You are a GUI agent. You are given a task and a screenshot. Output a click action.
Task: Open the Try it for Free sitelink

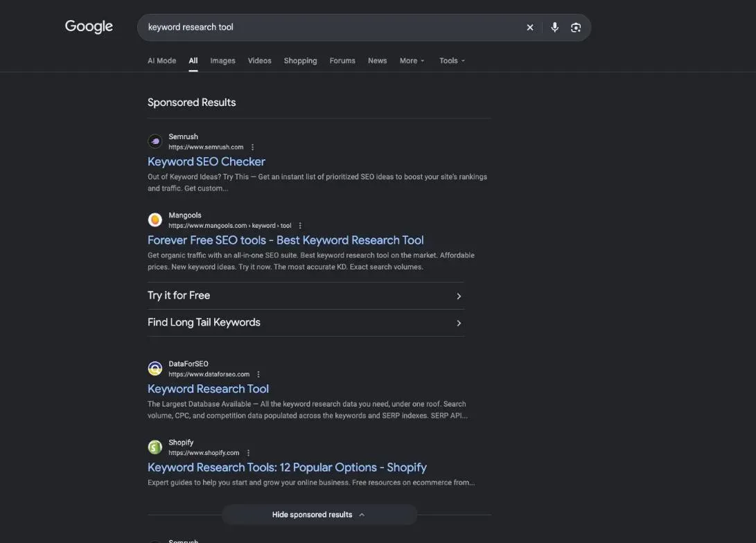[306, 296]
